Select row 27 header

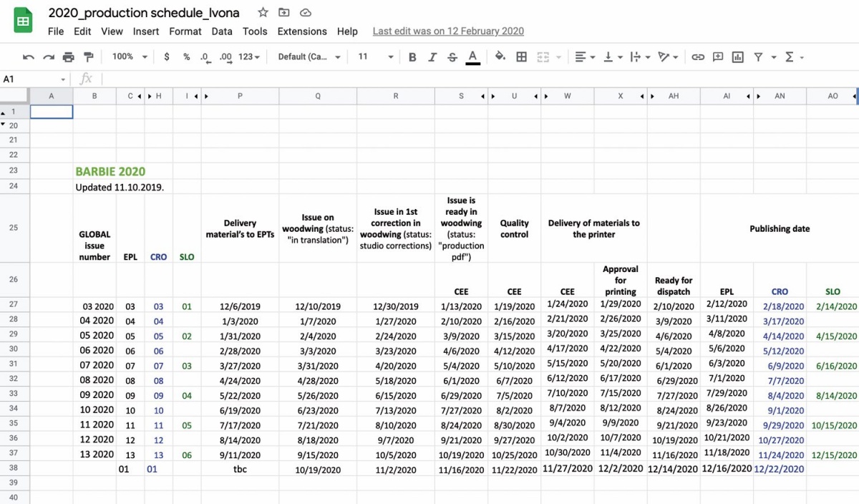tap(14, 306)
